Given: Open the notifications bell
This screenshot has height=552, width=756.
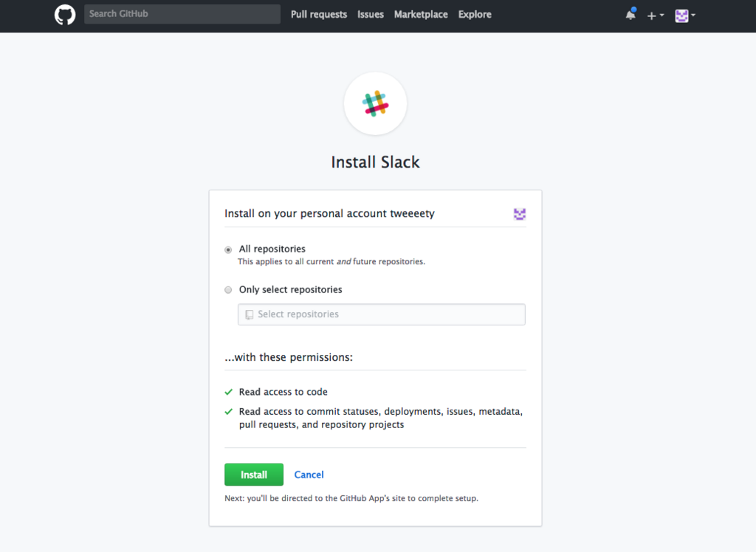Looking at the screenshot, I should pos(630,15).
